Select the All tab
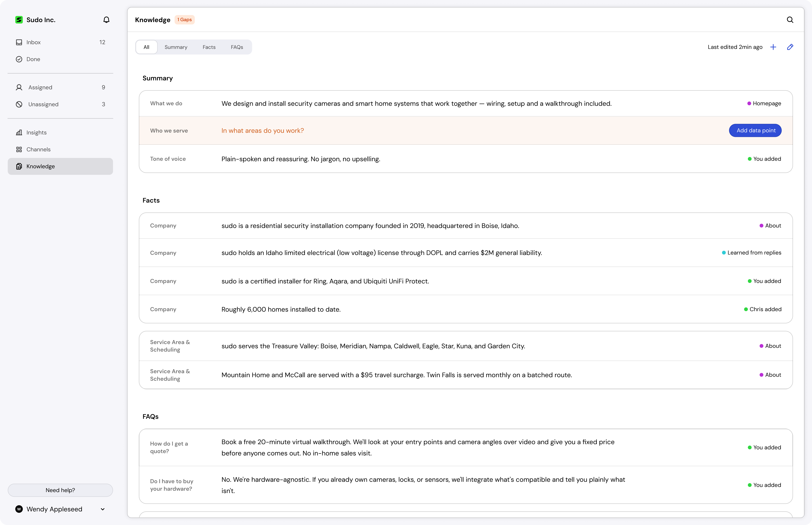Screen dimensions: 812x525 (x=146, y=47)
